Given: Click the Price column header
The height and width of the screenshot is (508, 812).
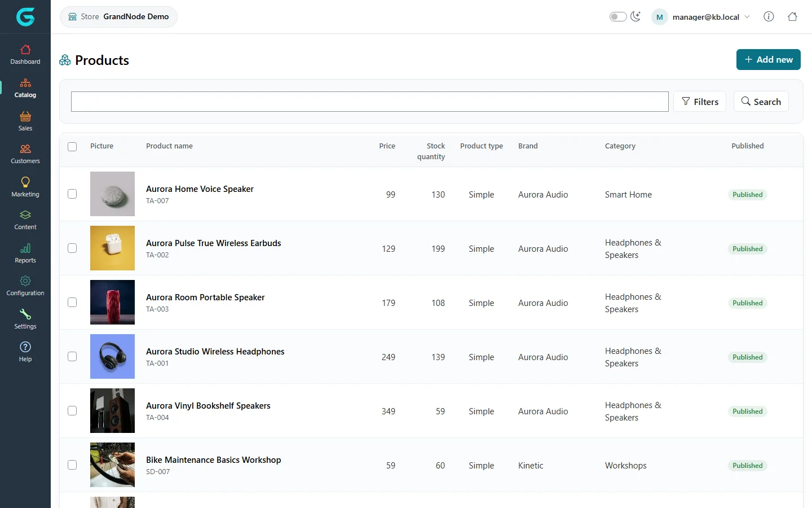Looking at the screenshot, I should tap(387, 146).
